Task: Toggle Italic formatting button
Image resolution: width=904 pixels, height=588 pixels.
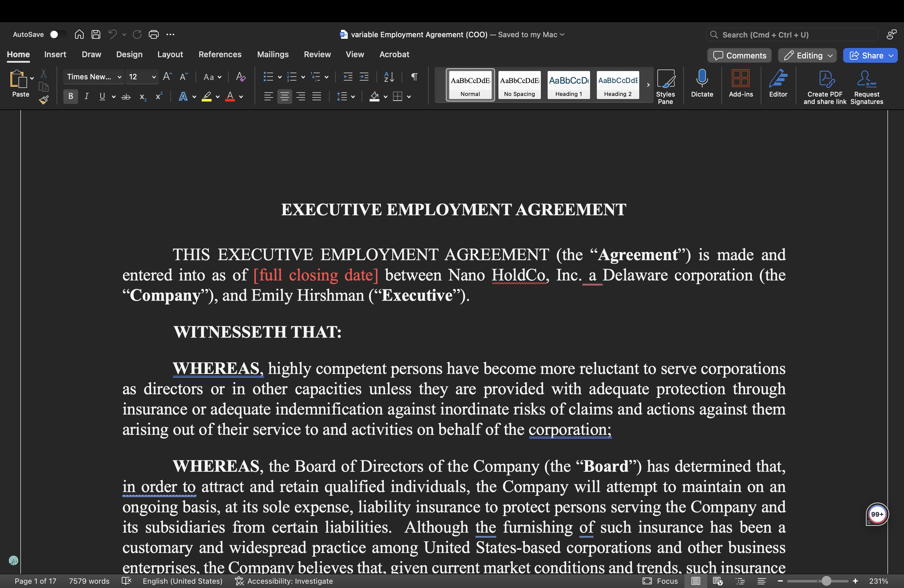Action: 87,97
